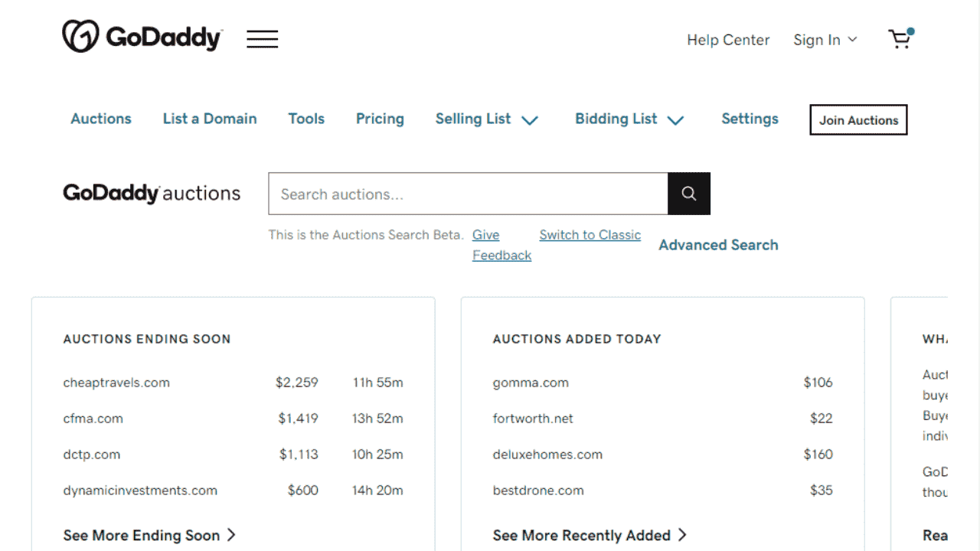Open the deluxehomes.com auction
The height and width of the screenshot is (551, 980).
(547, 455)
